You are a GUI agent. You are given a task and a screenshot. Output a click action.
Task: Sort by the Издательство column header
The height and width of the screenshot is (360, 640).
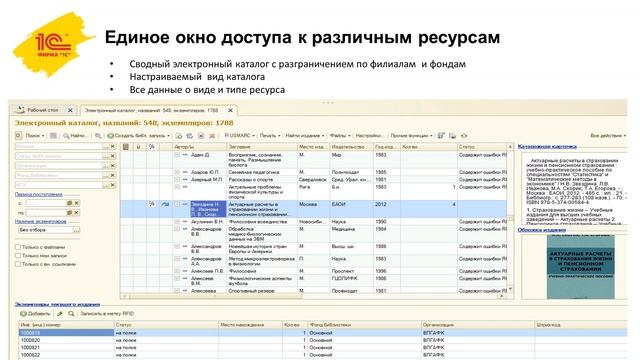[x=351, y=147]
